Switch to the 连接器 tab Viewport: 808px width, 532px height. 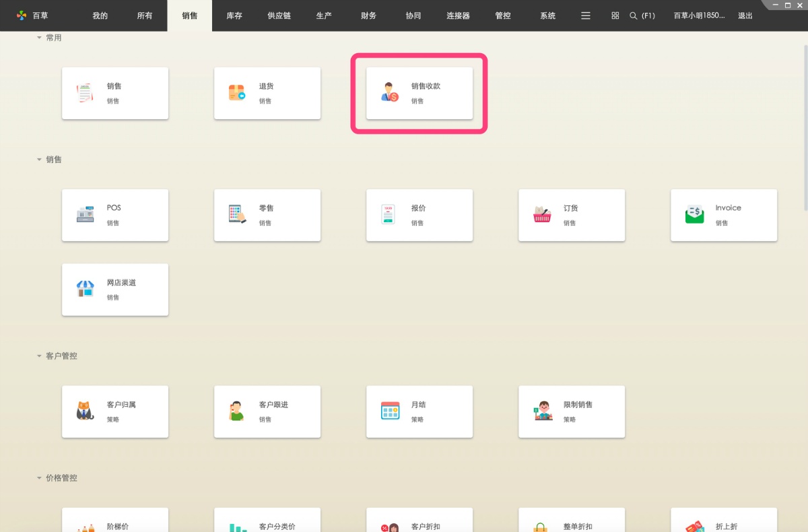pos(459,15)
